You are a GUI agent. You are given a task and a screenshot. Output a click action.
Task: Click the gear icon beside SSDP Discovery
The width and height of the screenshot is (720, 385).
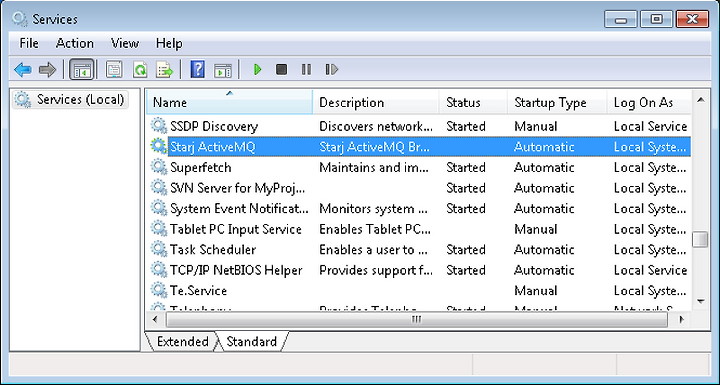[x=159, y=126]
